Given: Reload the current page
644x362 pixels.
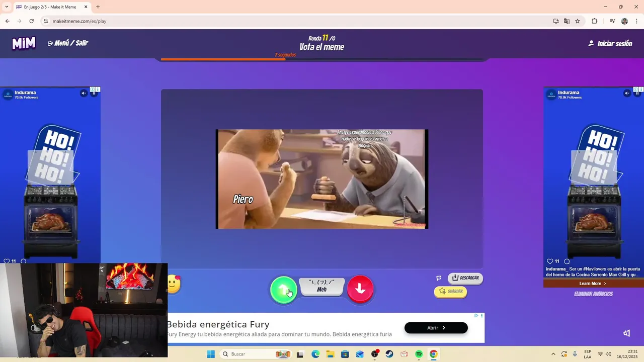Looking at the screenshot, I should coord(31,21).
